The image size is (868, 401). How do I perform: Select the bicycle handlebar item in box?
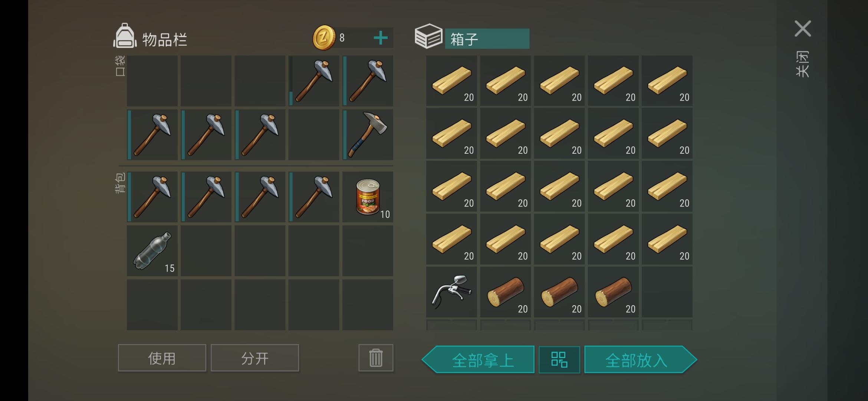click(x=451, y=292)
